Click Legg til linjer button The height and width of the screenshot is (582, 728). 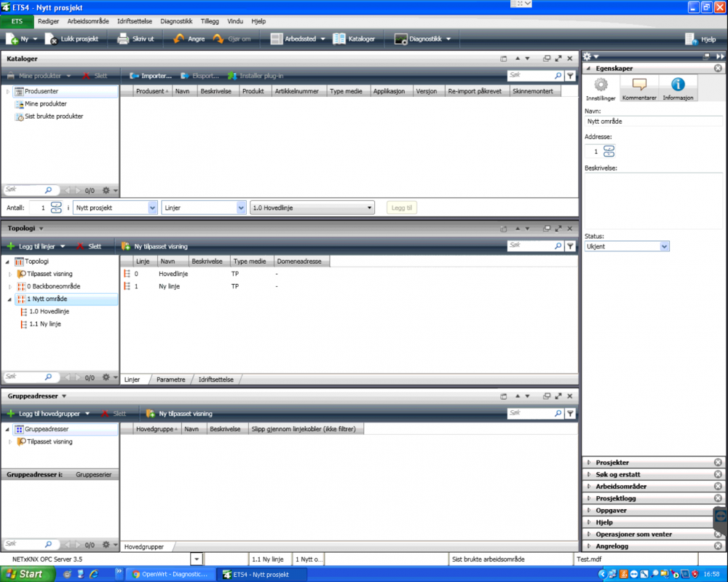pos(35,247)
